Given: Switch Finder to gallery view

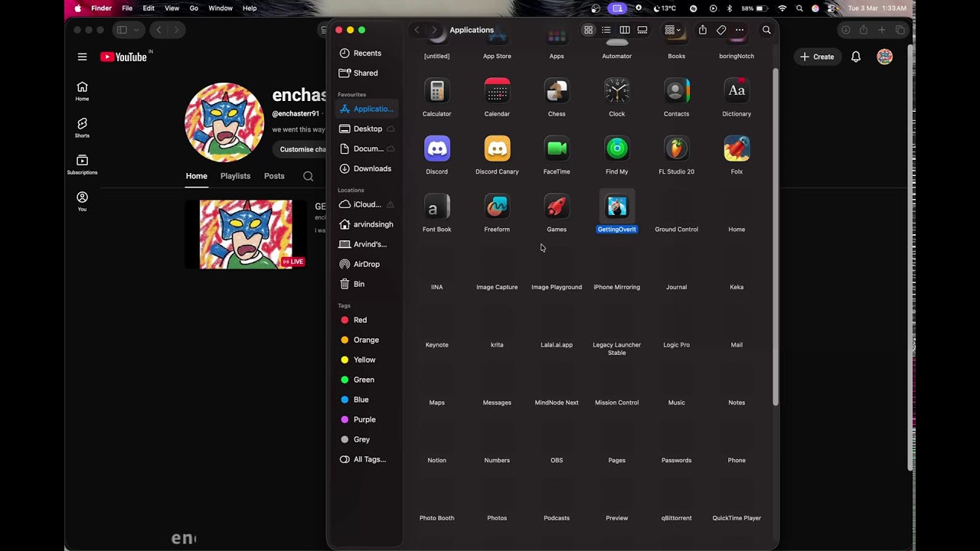Looking at the screenshot, I should click(642, 30).
